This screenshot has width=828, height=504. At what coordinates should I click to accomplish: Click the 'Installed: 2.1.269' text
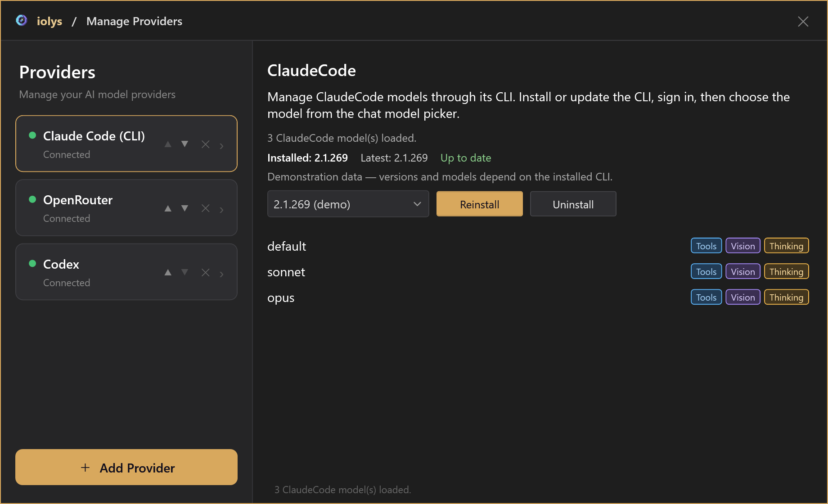[x=307, y=158]
